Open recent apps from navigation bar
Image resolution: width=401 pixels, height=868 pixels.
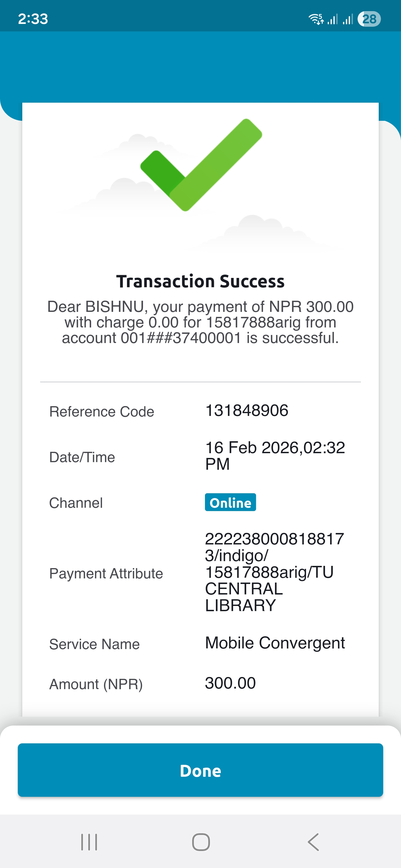click(89, 842)
